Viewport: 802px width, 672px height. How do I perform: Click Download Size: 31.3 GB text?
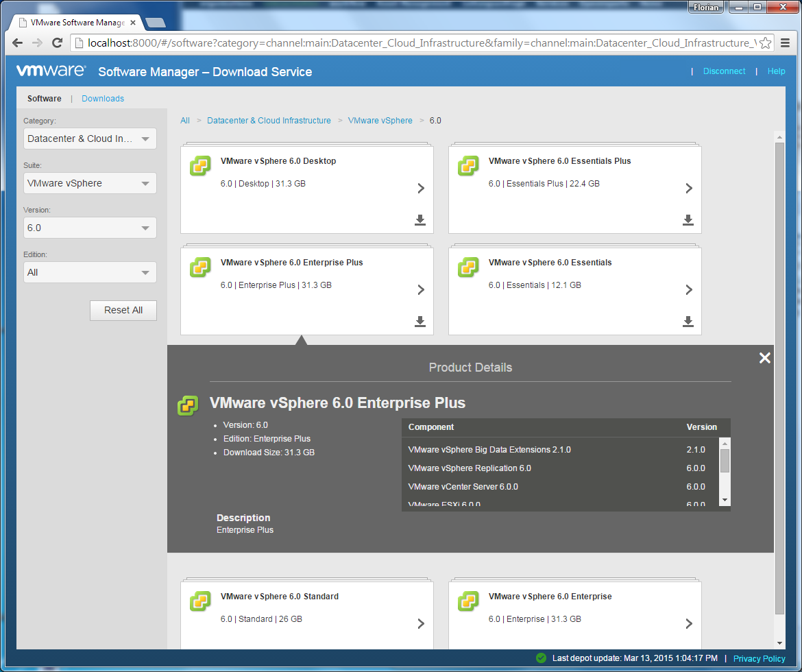269,453
